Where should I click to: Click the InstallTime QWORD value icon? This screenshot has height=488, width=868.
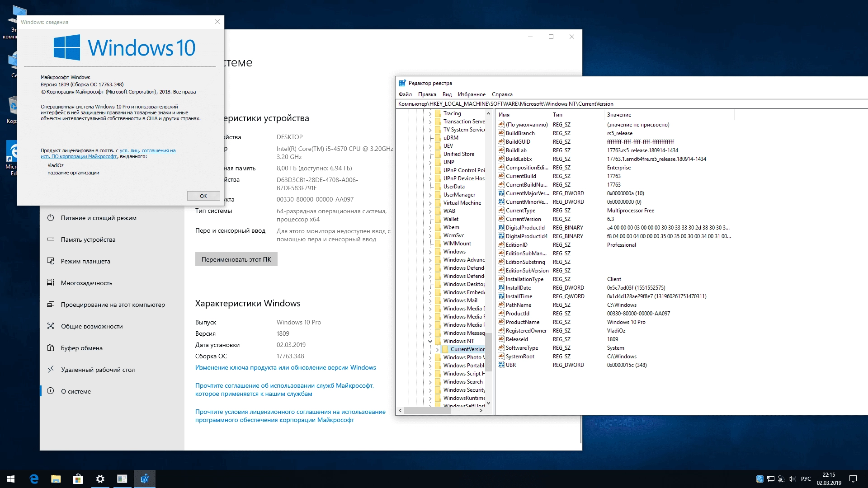[501, 296]
